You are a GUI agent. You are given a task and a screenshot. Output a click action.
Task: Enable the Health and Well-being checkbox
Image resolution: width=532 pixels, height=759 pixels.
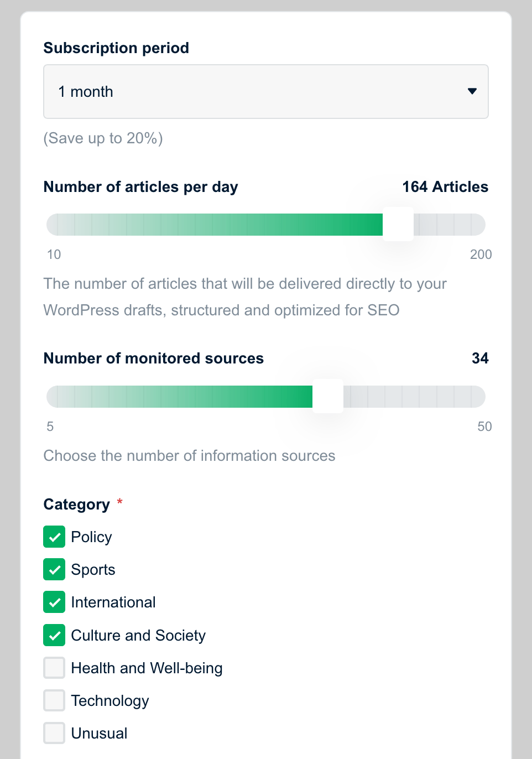coord(54,668)
